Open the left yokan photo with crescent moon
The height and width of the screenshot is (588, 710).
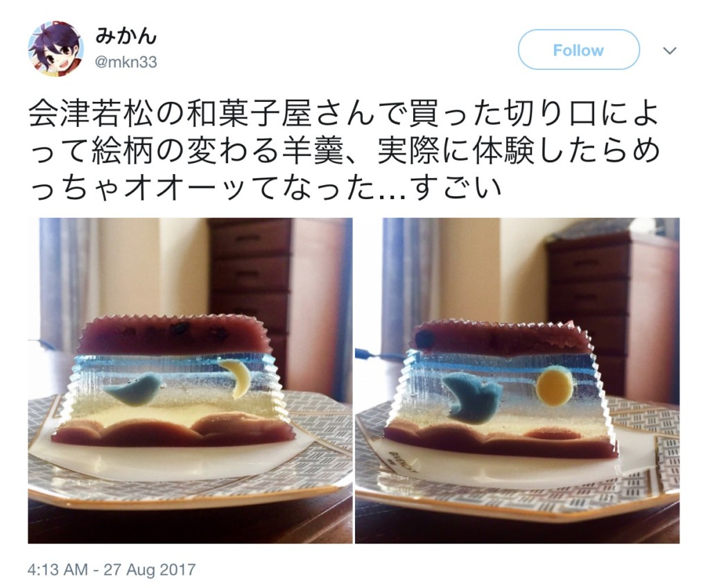click(x=190, y=381)
